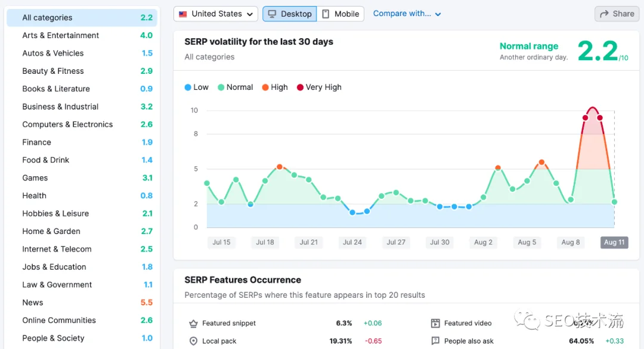Open Internet & Telecom category

pos(82,250)
